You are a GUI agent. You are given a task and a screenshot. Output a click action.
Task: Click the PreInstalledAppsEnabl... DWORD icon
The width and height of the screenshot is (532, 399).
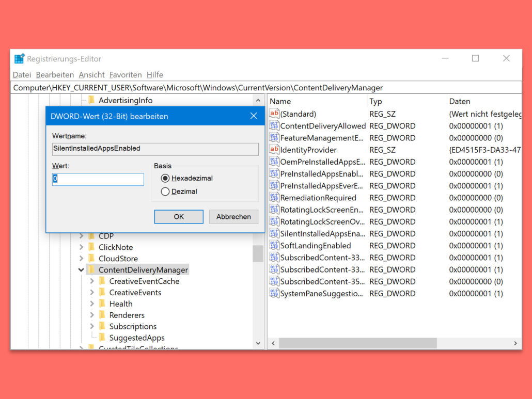[x=274, y=173]
